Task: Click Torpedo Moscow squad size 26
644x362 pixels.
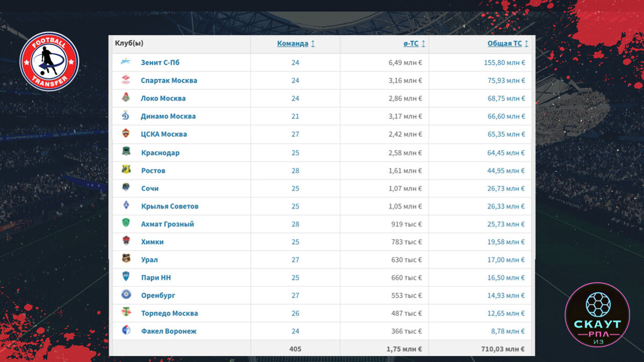Action: 295,313
